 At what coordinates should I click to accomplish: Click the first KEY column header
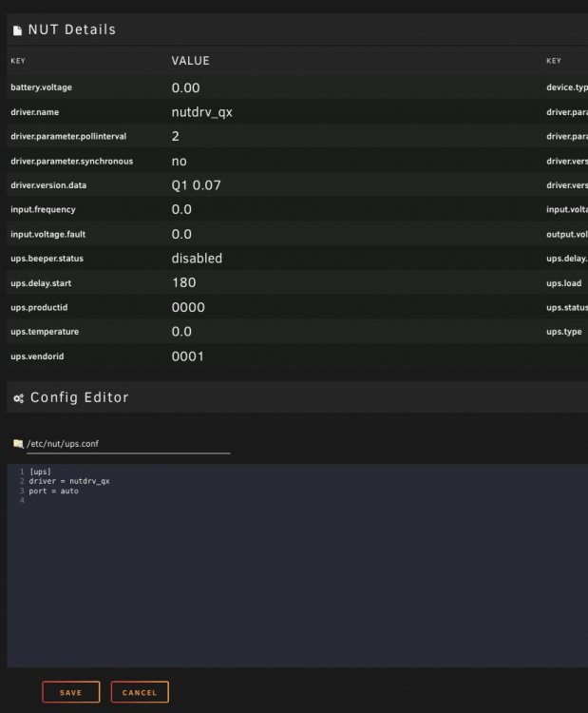pyautogui.click(x=18, y=61)
